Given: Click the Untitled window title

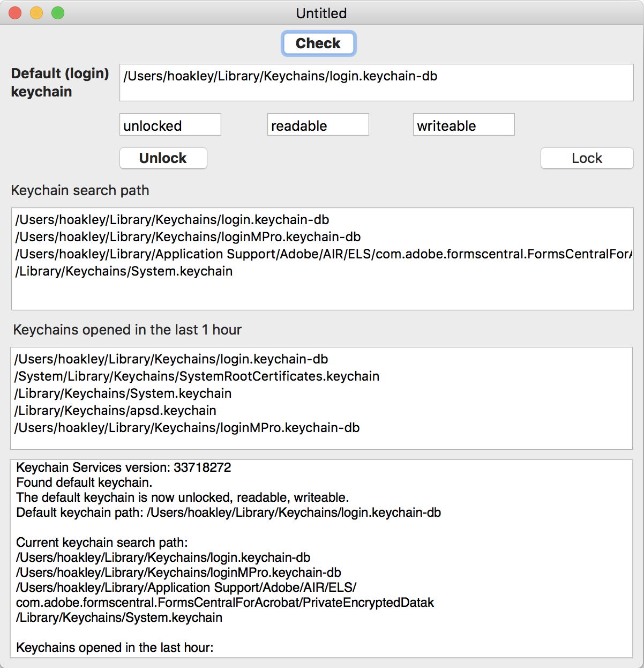Looking at the screenshot, I should pyautogui.click(x=321, y=13).
